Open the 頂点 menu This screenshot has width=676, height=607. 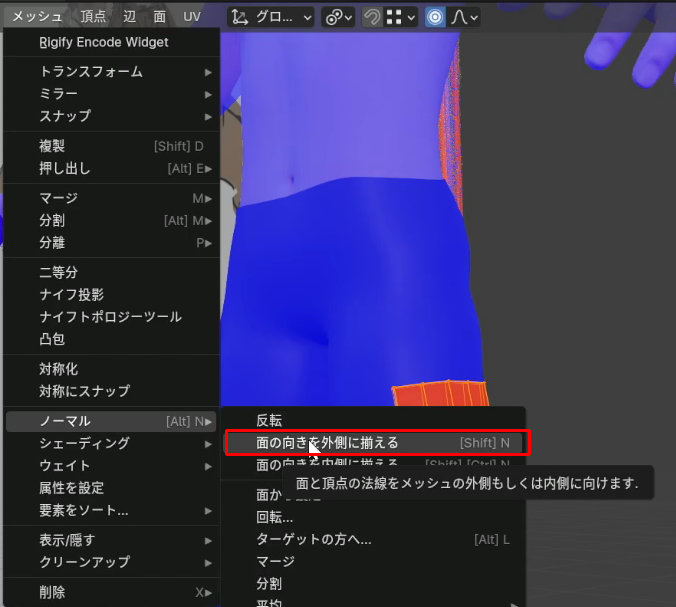pyautogui.click(x=93, y=17)
